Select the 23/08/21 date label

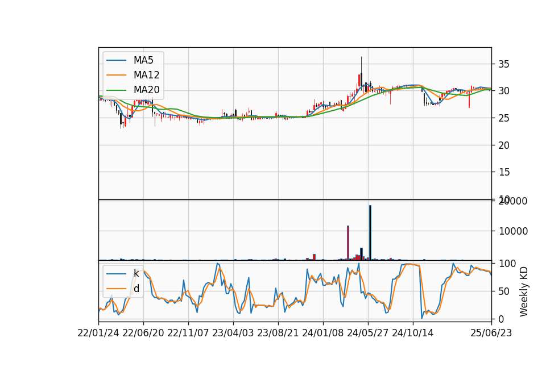(278, 333)
